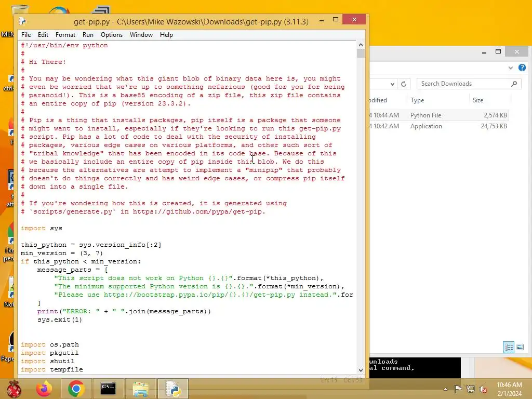This screenshot has width=532, height=399.
Task: Click the 'import tempfile' line
Action: (52, 369)
